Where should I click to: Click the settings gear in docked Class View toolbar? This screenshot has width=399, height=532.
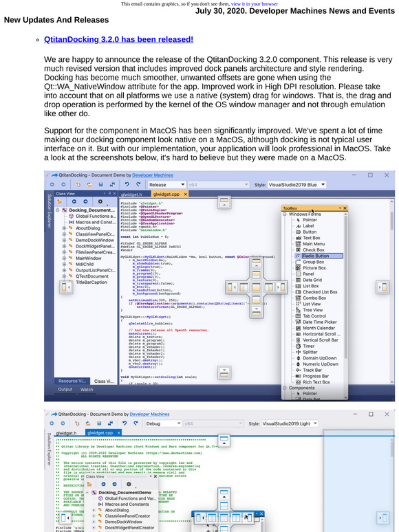coord(100,201)
